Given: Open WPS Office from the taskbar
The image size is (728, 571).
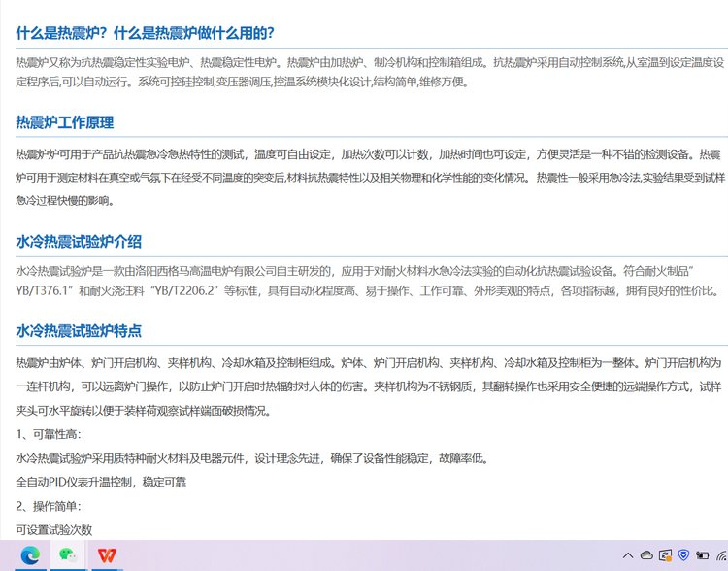Looking at the screenshot, I should [x=105, y=555].
